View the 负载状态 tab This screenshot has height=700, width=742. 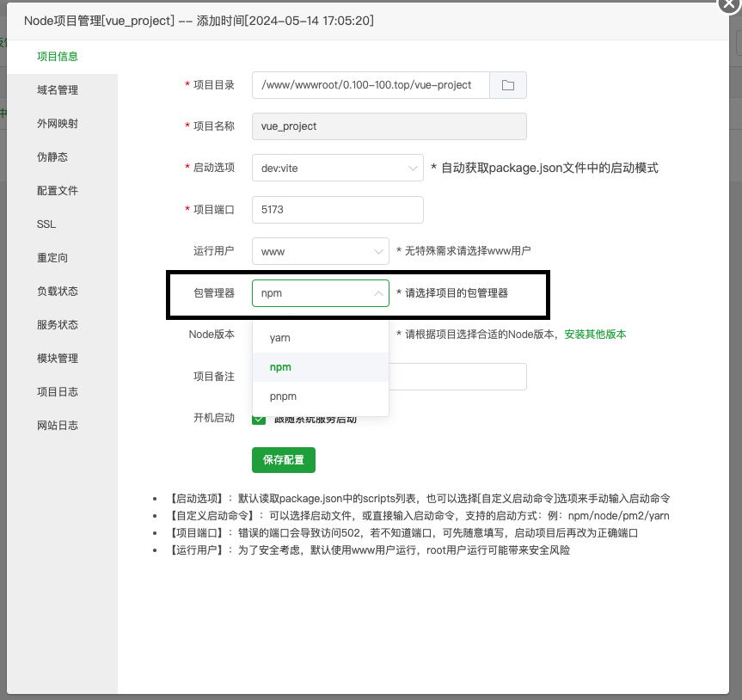[62, 291]
